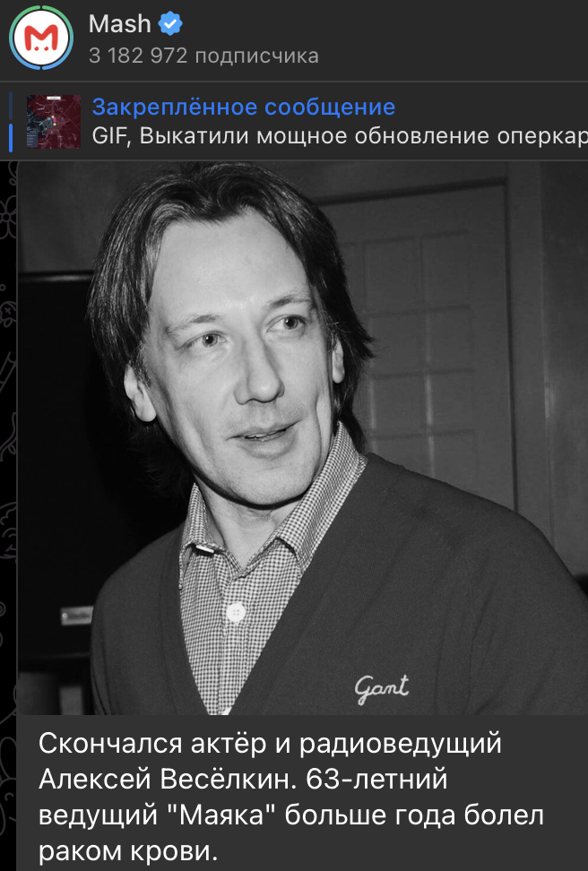Open the black-and-white post photo
This screenshot has height=871, width=588.
tap(302, 437)
